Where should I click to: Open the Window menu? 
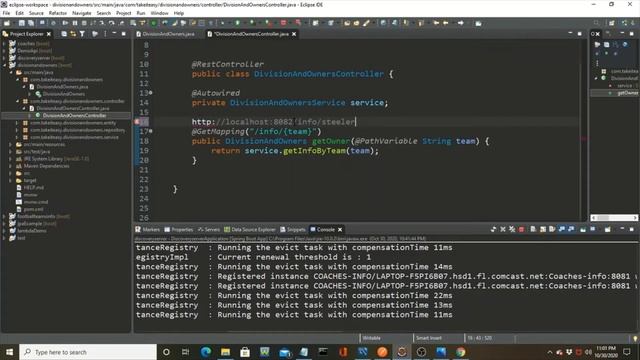coord(159,13)
